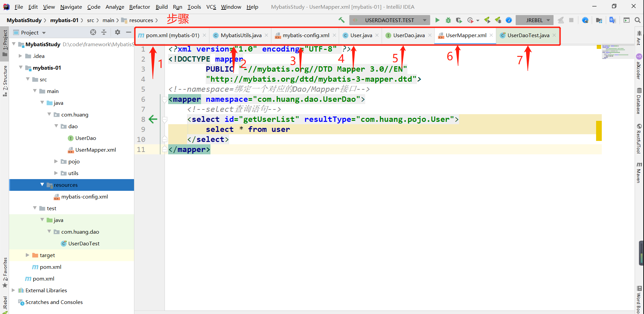Click the Profiler run clock icon
Image resolution: width=644 pixels, height=314 pixels.
point(470,20)
